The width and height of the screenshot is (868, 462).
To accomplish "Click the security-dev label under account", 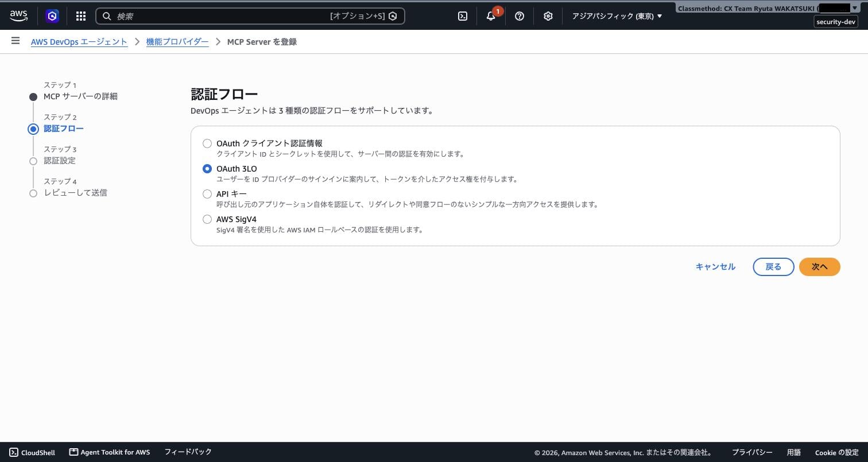I will point(836,22).
